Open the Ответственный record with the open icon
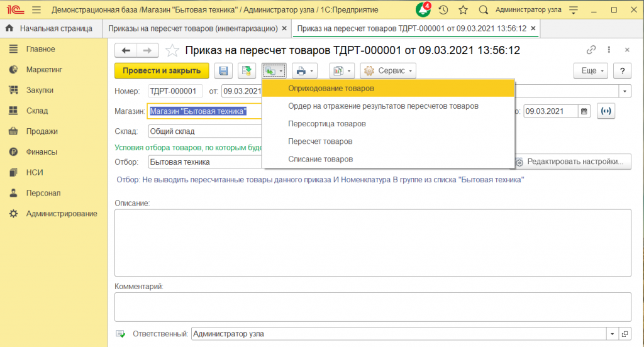This screenshot has height=347, width=644. tap(625, 334)
